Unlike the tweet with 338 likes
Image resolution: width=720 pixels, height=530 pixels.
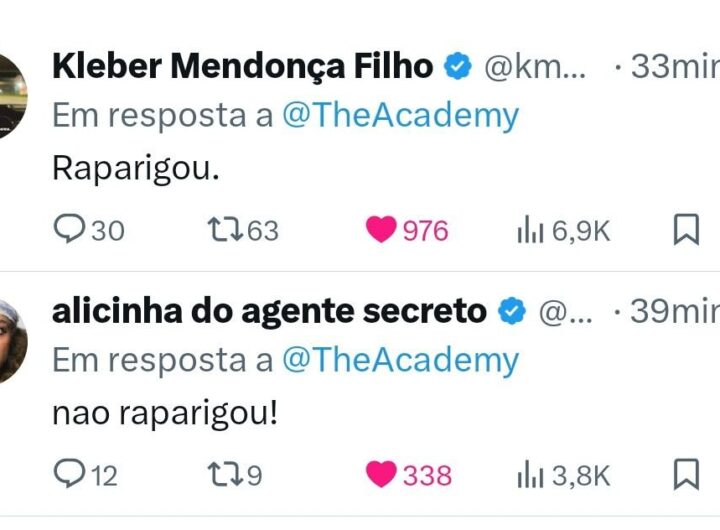pos(409,474)
